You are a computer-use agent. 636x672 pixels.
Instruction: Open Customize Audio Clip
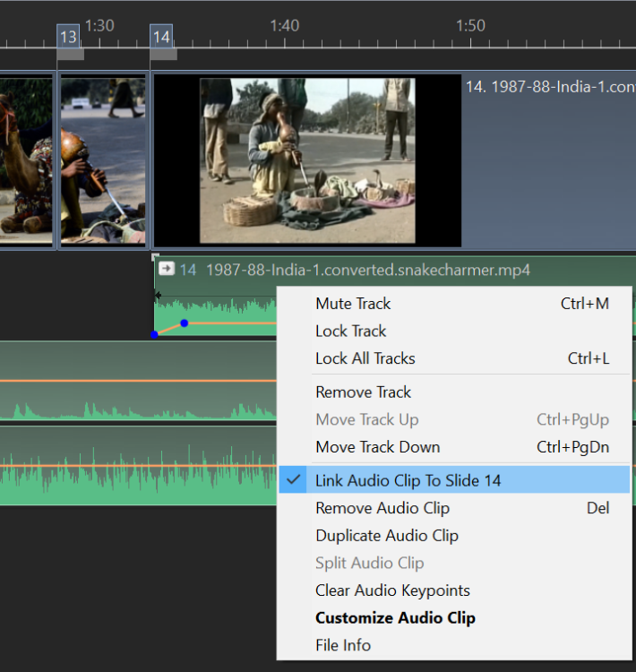point(395,618)
